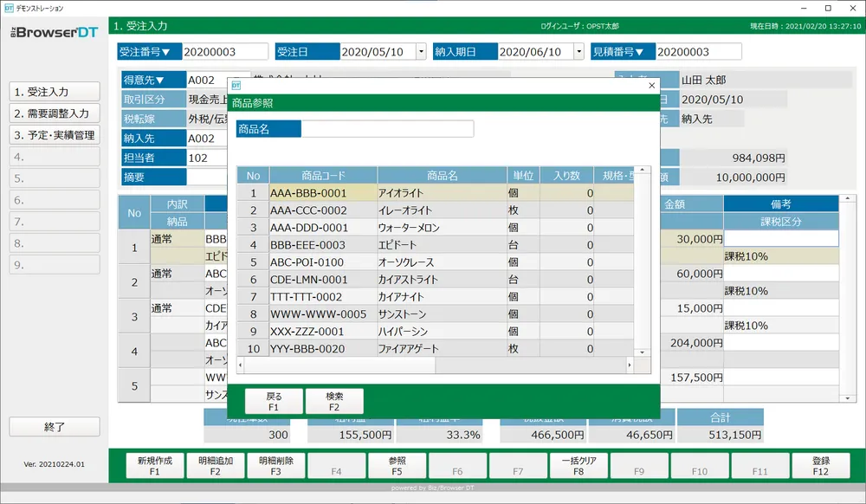Click the 一括クリア F8 button

(x=578, y=465)
